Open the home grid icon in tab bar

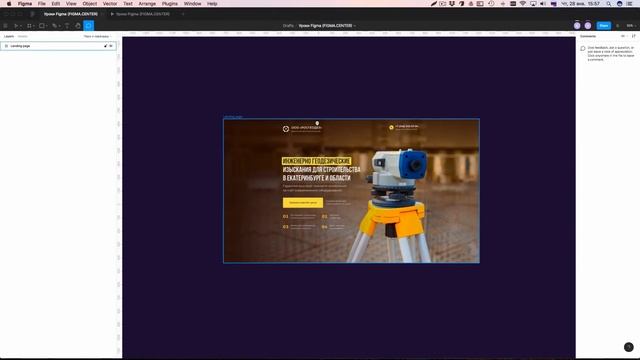click(32, 14)
